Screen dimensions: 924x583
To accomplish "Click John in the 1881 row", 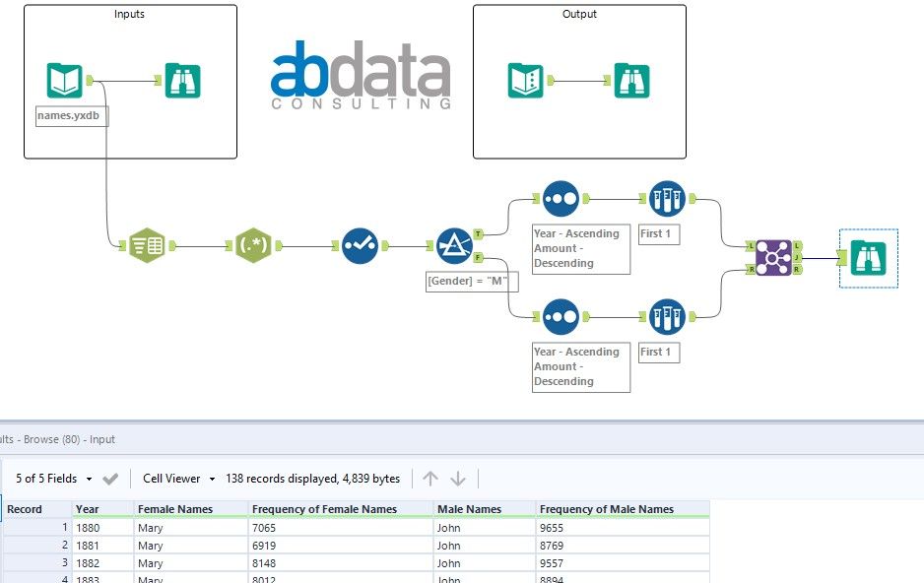I will [x=485, y=546].
